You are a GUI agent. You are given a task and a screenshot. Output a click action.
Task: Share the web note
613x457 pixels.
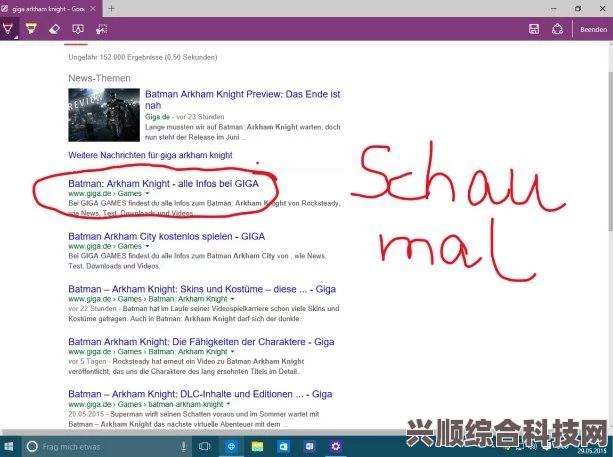coord(557,29)
